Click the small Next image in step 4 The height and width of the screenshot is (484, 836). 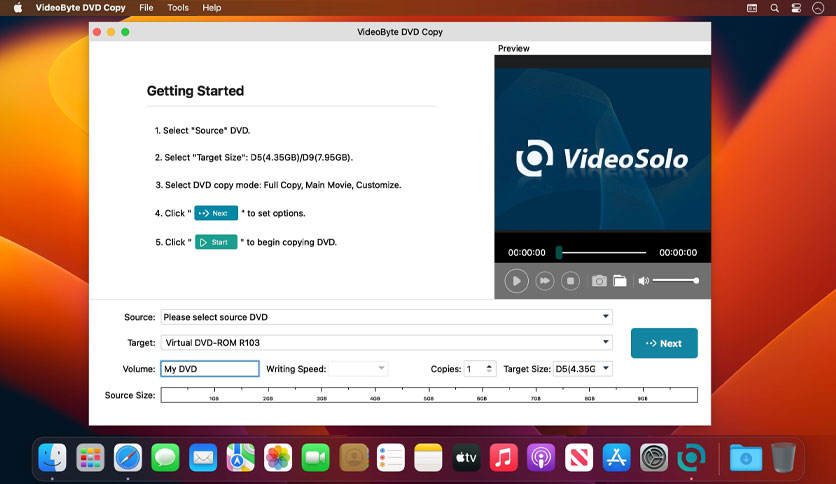216,213
